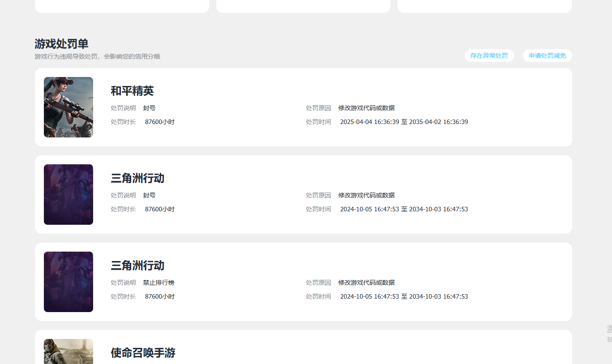Click 87600小时 in the 禁止排行榜 card
612x364 pixels.
[160, 296]
